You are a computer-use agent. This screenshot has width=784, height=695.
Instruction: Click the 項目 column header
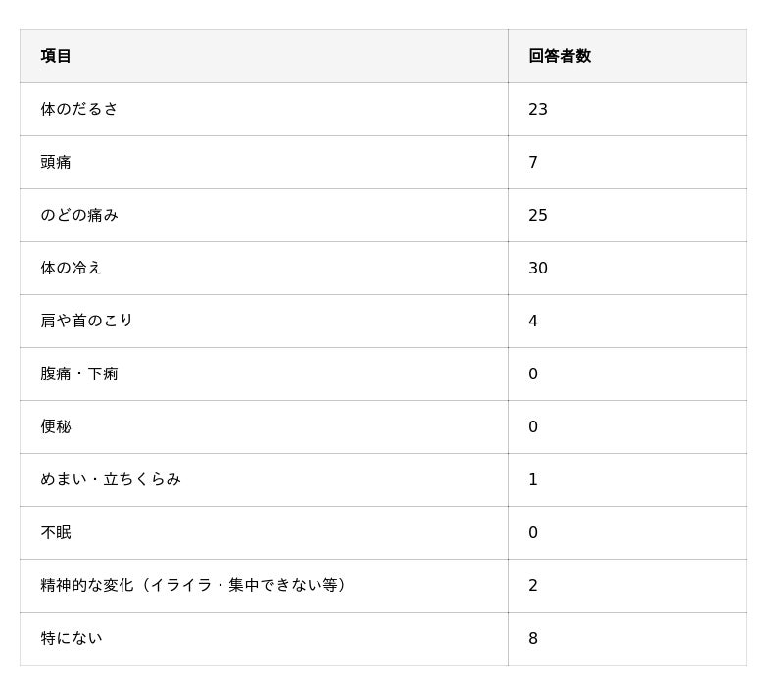coord(56,56)
